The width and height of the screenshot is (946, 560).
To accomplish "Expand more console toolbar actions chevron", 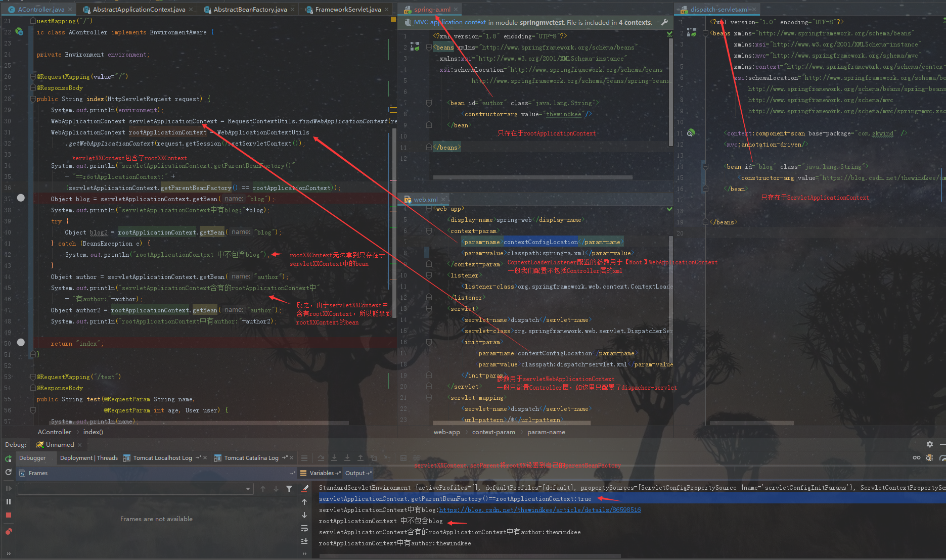I will [304, 553].
